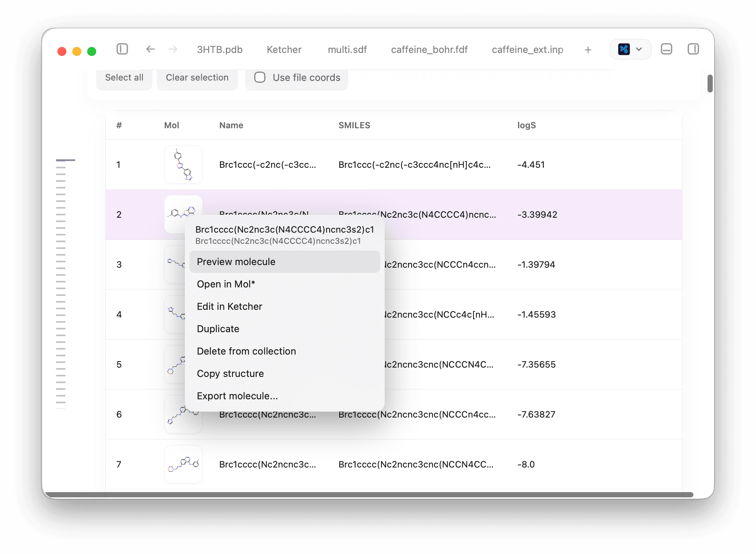This screenshot has width=756, height=554.
Task: Select the logS value -4.451
Action: (531, 165)
